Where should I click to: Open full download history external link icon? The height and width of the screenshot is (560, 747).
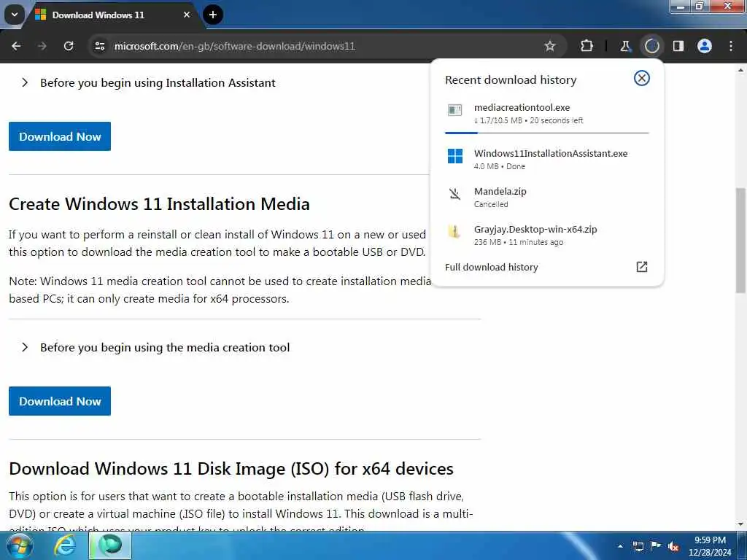(642, 267)
